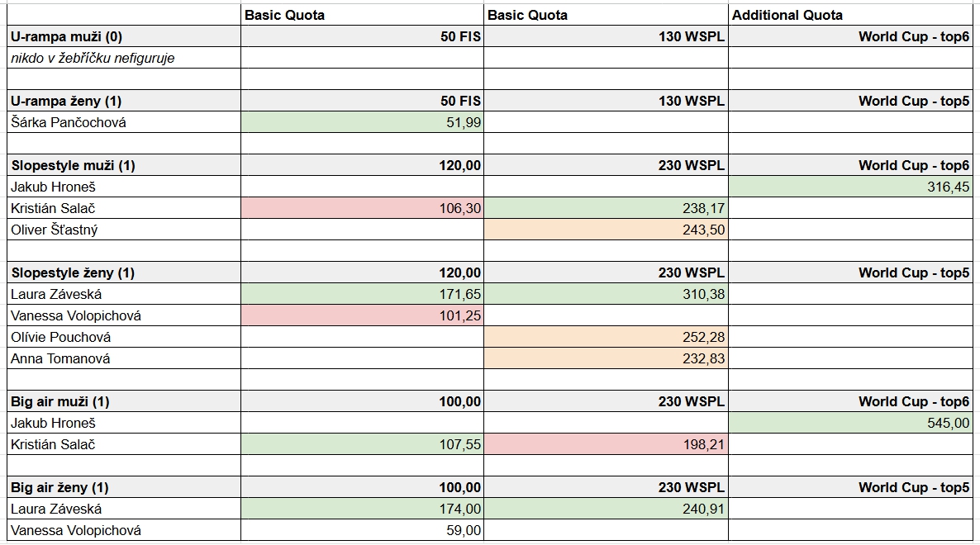Select the green cell with 238,17
The image size is (980, 545).
pos(606,208)
